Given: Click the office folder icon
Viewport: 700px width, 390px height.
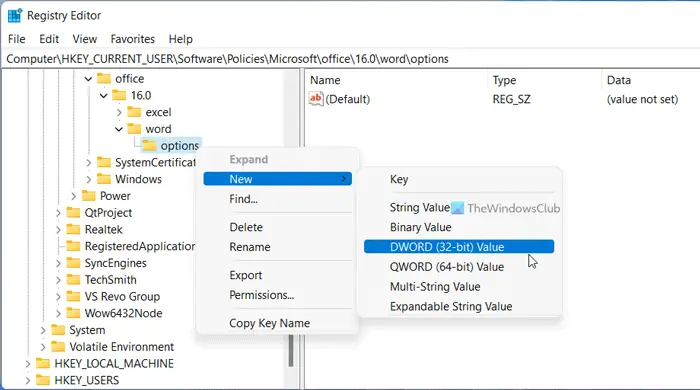Looking at the screenshot, I should (x=104, y=79).
